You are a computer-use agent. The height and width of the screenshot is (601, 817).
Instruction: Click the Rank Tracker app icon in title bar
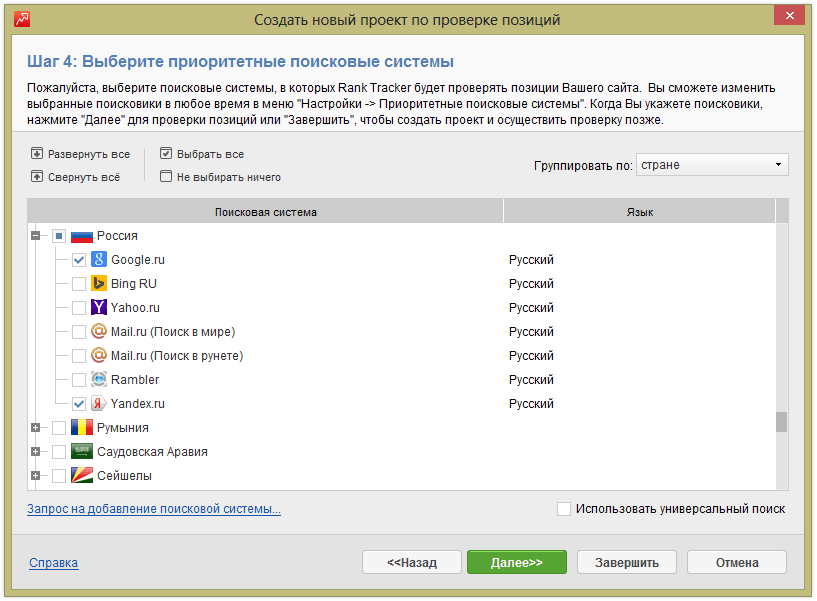(22, 19)
